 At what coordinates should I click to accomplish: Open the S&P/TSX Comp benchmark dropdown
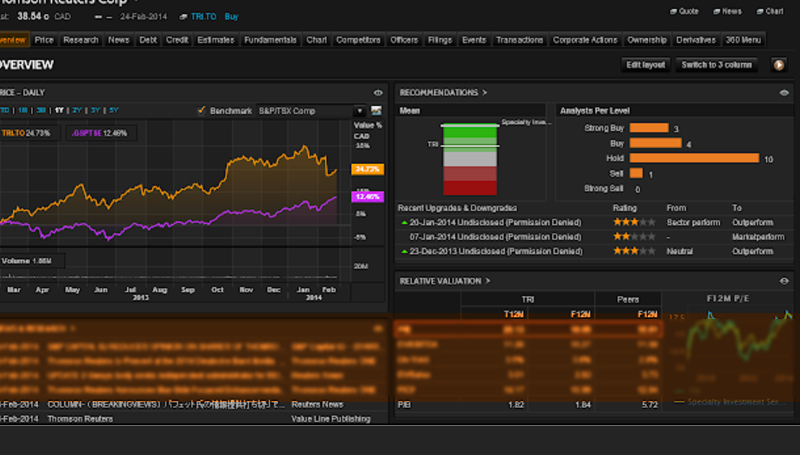[310, 110]
